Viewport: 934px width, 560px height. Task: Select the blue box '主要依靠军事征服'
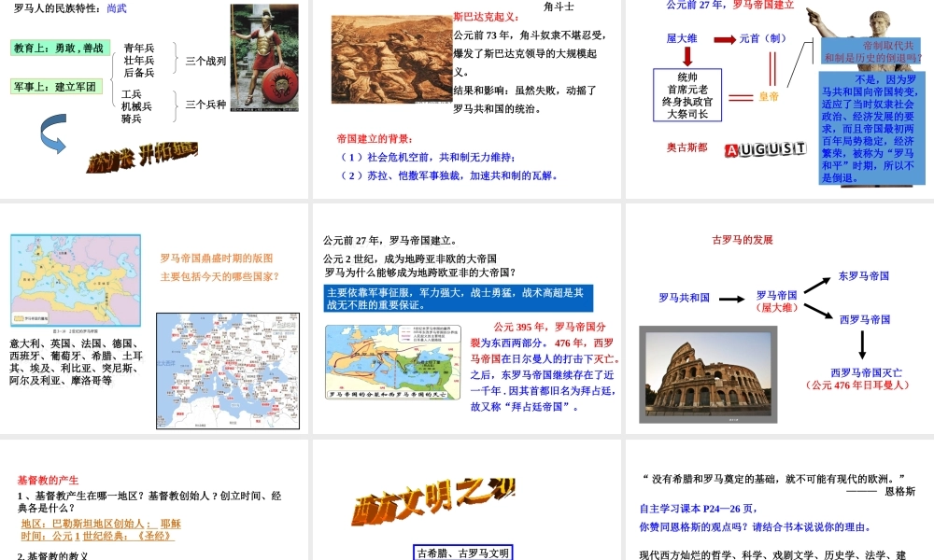tap(459, 299)
